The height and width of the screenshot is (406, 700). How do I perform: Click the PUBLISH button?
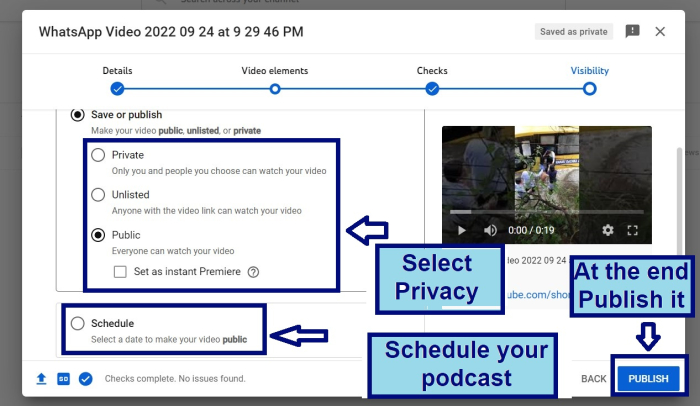(648, 379)
